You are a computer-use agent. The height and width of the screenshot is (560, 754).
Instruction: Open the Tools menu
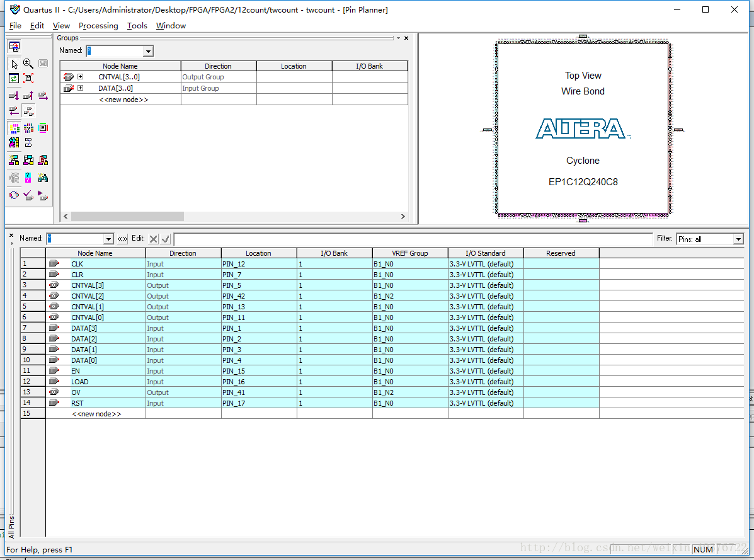coord(137,25)
